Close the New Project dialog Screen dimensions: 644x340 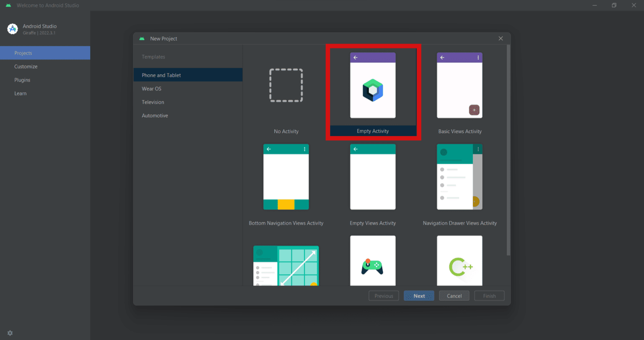[501, 38]
